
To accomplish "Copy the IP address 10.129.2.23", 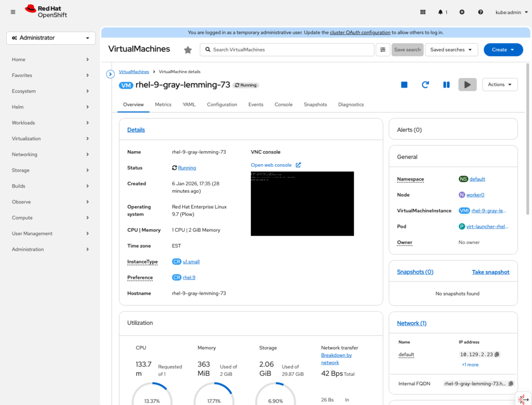I will pyautogui.click(x=497, y=355).
